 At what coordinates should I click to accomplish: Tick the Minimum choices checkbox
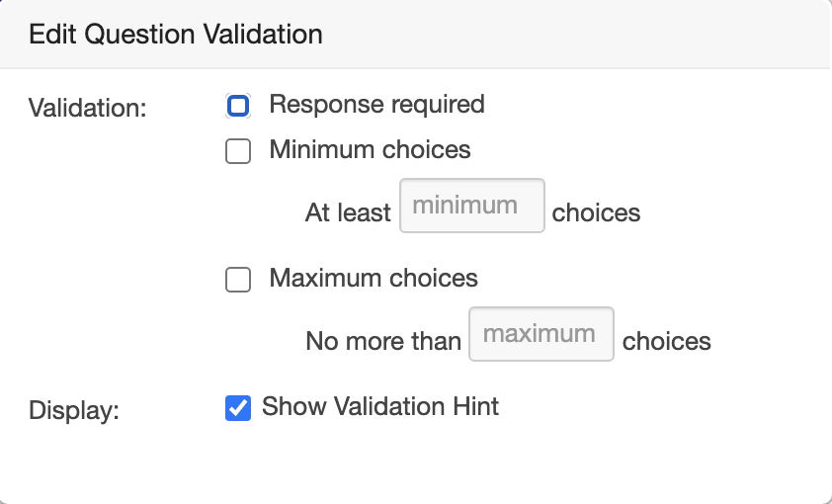point(238,152)
